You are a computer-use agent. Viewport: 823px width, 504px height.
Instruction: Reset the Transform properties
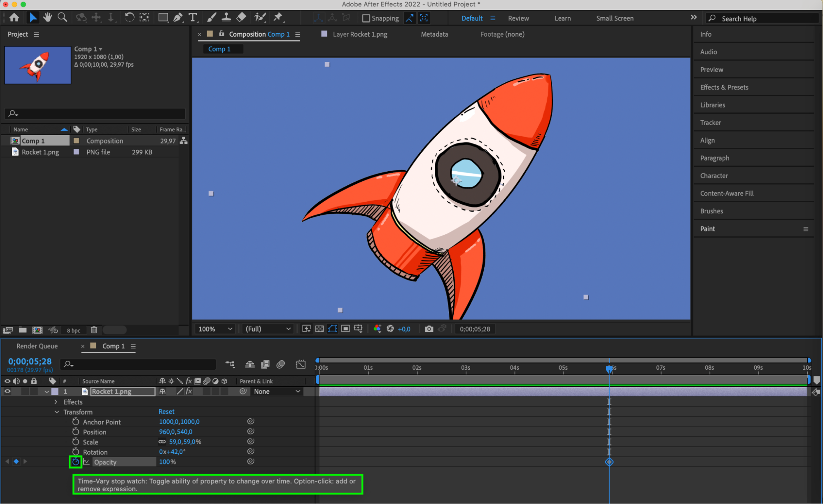point(166,412)
